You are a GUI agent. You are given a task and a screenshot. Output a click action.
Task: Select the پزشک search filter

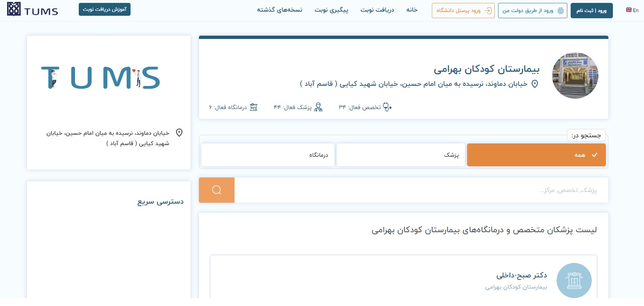(401, 155)
